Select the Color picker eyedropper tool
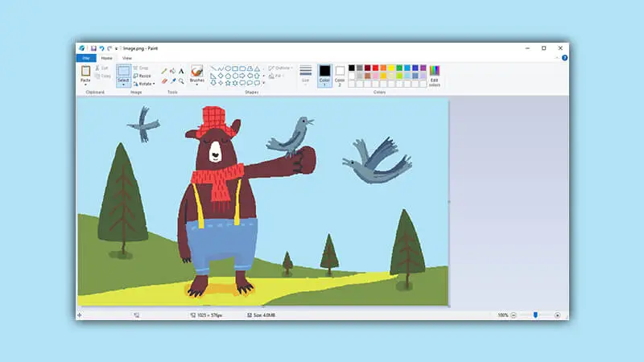644x362 pixels. [173, 80]
